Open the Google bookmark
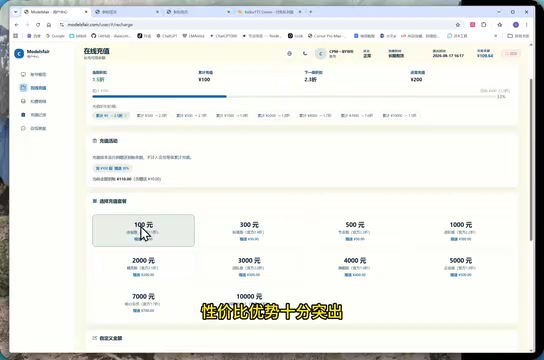Viewport: 544px width, 360px height. click(55, 36)
